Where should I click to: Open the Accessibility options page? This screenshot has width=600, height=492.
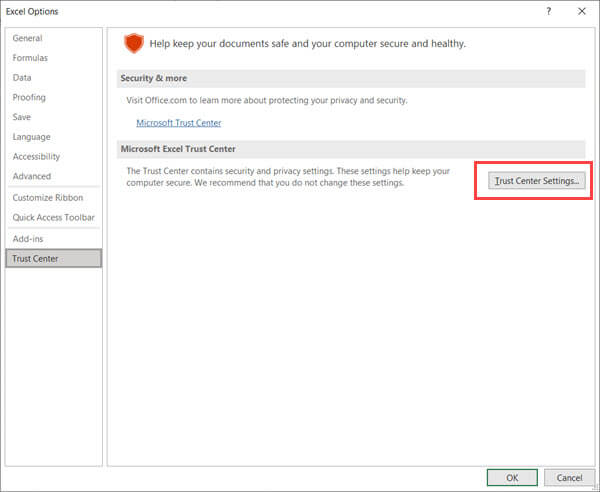[x=36, y=157]
